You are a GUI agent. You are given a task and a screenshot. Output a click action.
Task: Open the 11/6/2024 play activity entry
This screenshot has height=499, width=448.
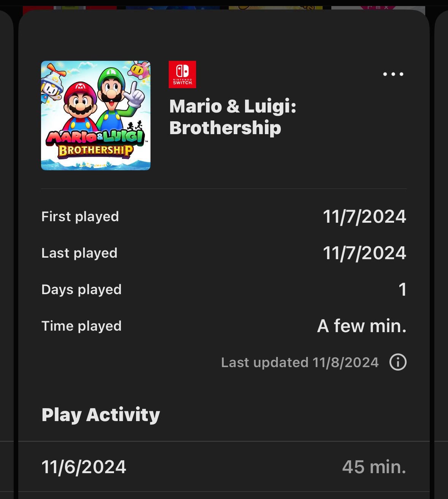click(x=84, y=467)
